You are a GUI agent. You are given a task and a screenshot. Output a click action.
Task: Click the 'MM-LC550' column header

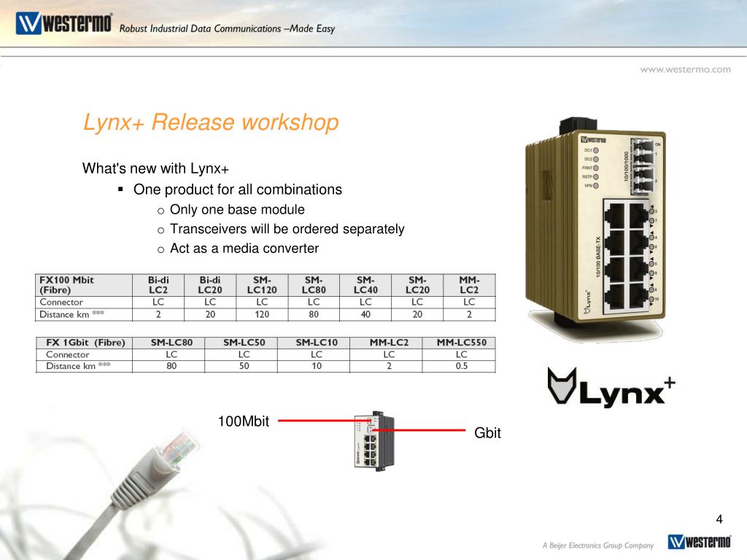click(462, 343)
